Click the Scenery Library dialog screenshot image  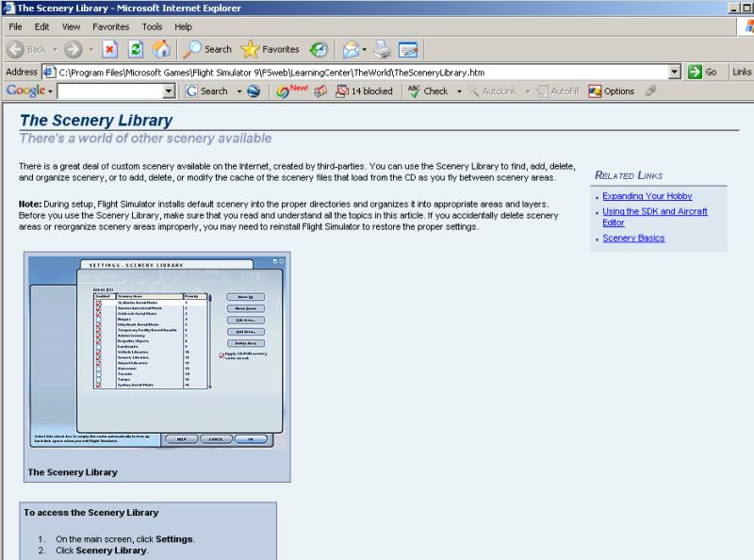(x=157, y=354)
